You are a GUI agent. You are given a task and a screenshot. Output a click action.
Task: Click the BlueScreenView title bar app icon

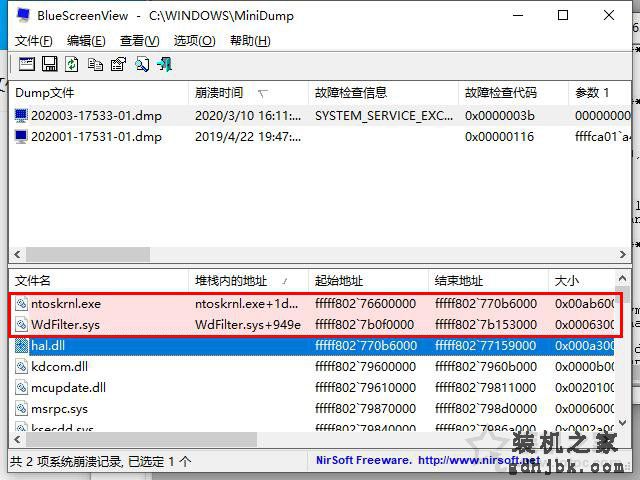coord(23,15)
